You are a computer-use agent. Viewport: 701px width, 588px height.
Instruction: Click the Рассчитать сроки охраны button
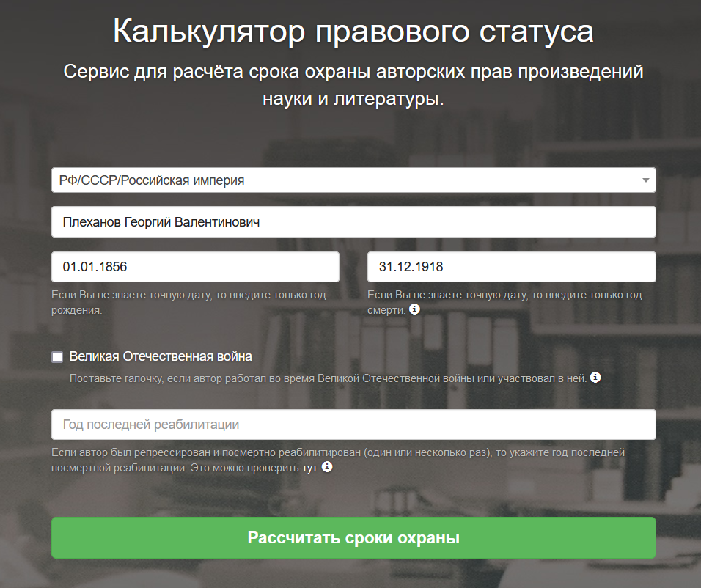tap(353, 538)
